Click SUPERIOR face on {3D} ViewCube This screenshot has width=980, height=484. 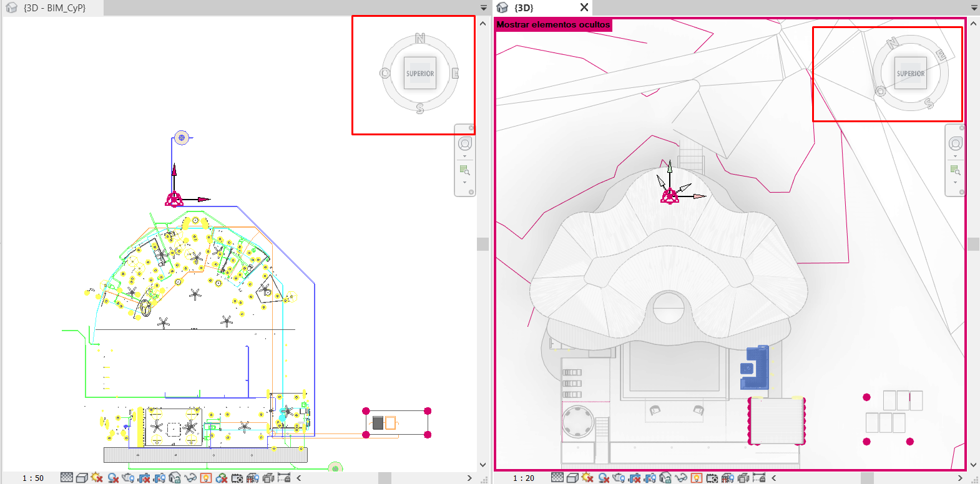(x=911, y=73)
